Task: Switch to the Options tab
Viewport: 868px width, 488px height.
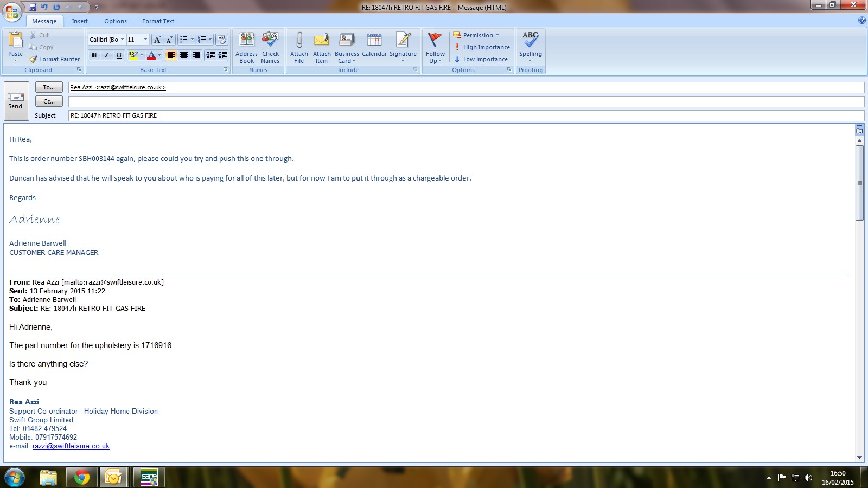Action: point(116,21)
